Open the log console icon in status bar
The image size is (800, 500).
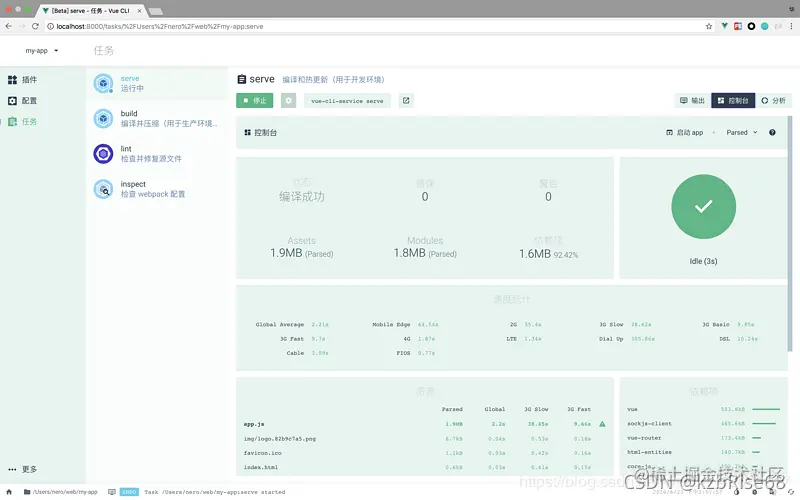click(112, 492)
